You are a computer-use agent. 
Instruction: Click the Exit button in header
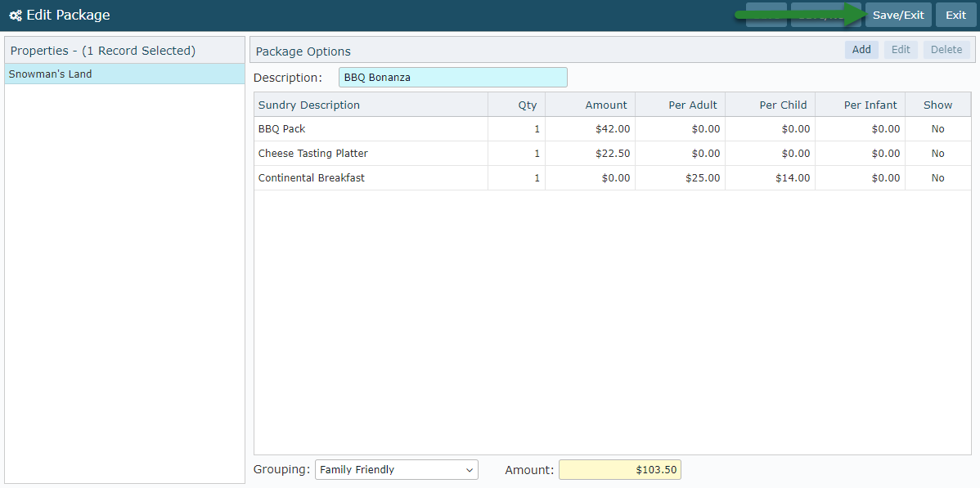[955, 15]
